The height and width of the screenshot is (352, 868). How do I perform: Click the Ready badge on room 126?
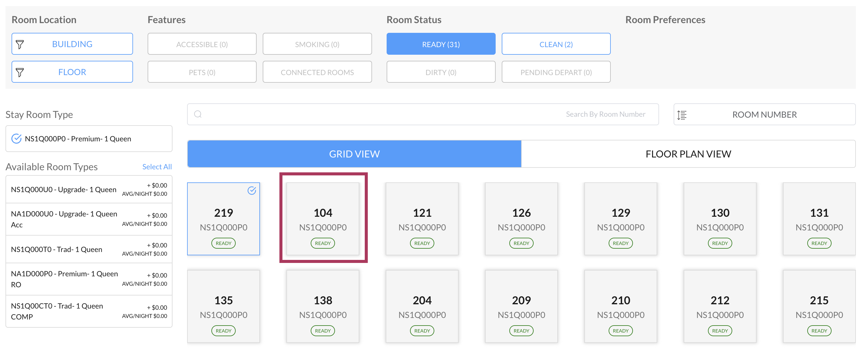[521, 243]
